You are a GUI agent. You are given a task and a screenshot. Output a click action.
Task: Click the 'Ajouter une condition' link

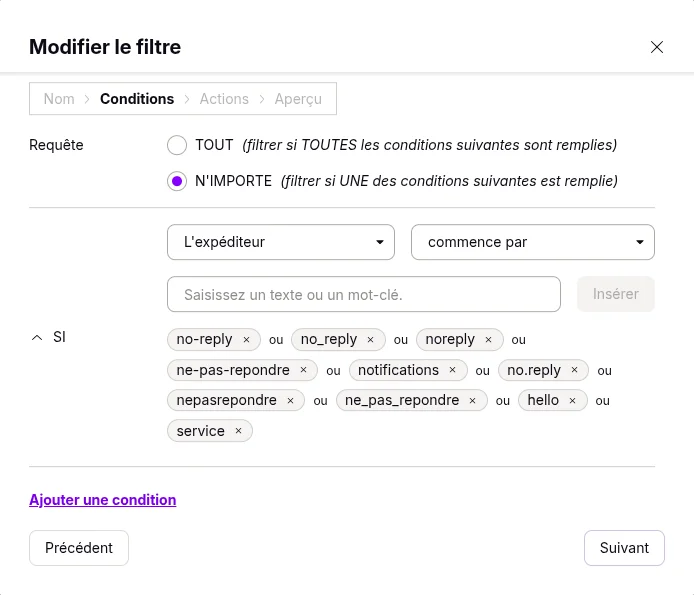[102, 500]
